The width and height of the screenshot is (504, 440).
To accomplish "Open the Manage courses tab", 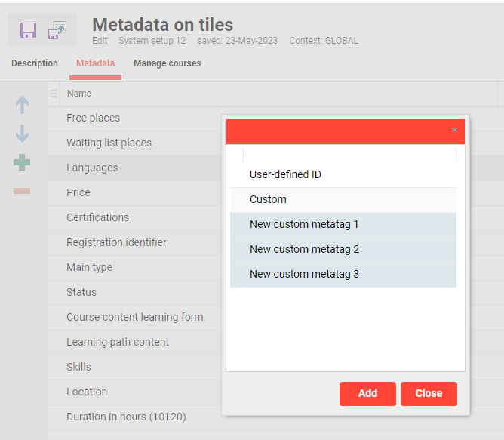I will point(167,63).
